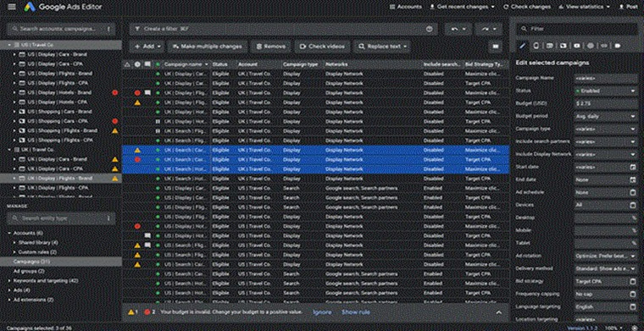Select the video camera tab icon
This screenshot has height=331, width=644.
tap(577, 46)
